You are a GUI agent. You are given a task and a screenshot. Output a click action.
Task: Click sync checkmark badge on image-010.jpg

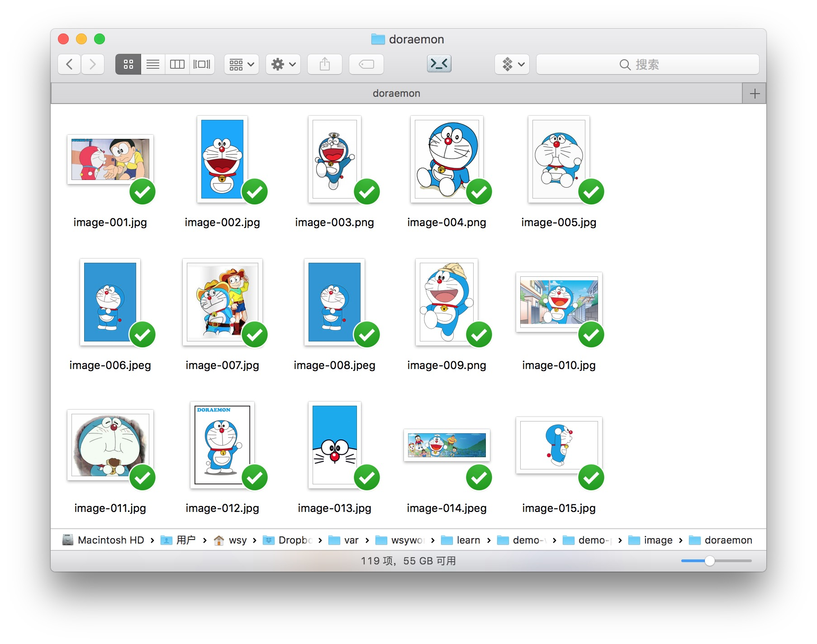tap(591, 335)
